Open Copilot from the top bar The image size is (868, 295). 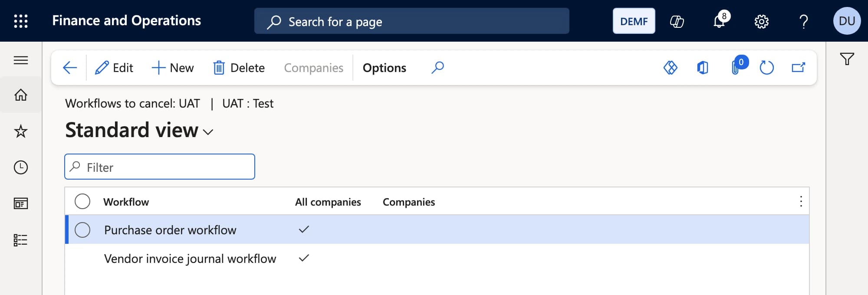677,21
